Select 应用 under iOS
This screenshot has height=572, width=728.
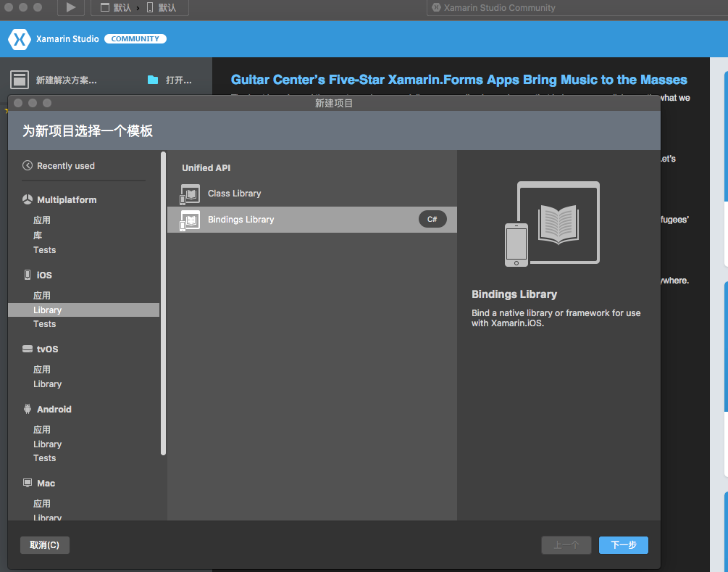tap(42, 296)
